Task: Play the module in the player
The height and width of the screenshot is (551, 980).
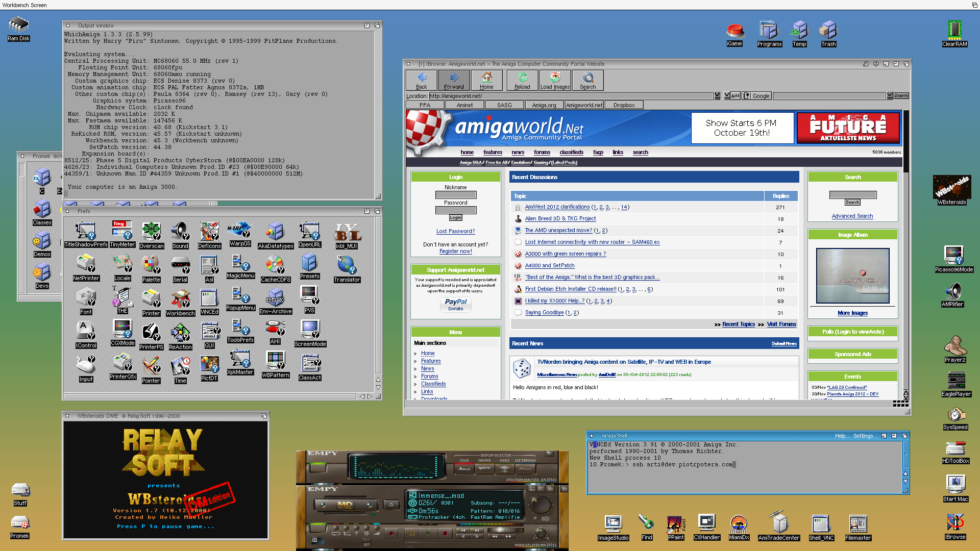Action: point(428,533)
